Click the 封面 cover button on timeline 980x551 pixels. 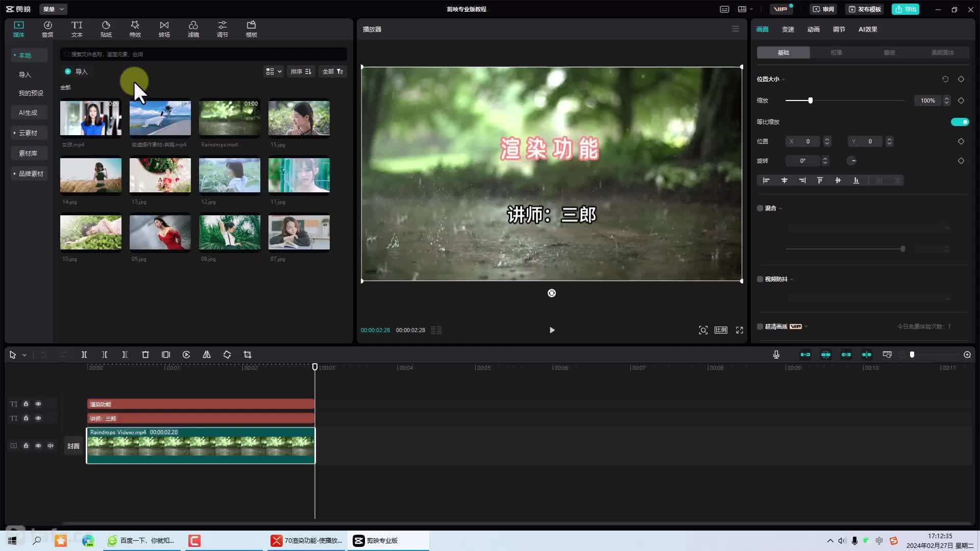(73, 446)
